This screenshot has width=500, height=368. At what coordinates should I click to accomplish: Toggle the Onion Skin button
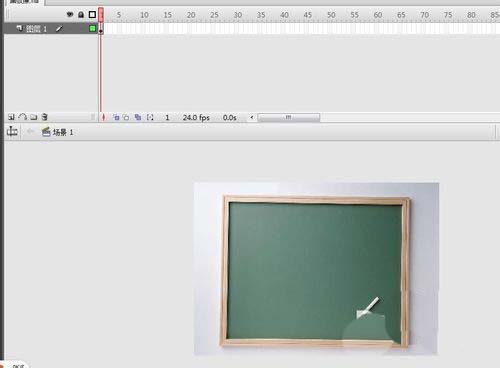tap(116, 117)
